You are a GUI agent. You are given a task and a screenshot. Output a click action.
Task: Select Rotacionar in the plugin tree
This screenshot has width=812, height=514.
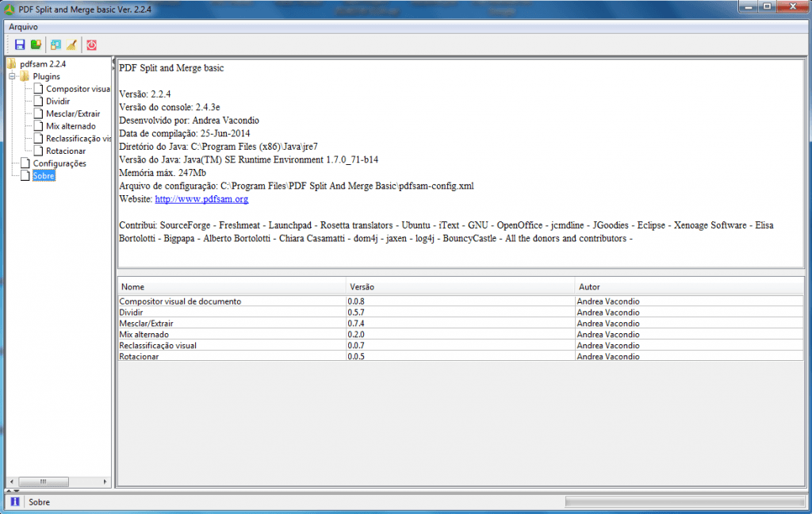point(66,151)
